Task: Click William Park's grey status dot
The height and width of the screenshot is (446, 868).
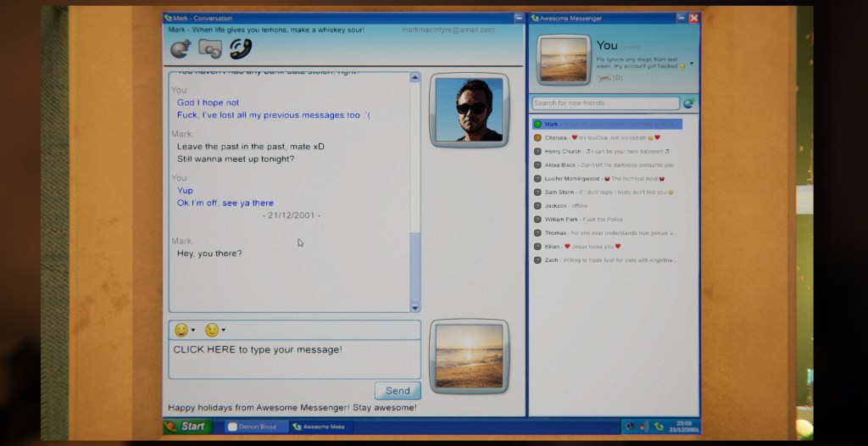Action: pos(537,220)
